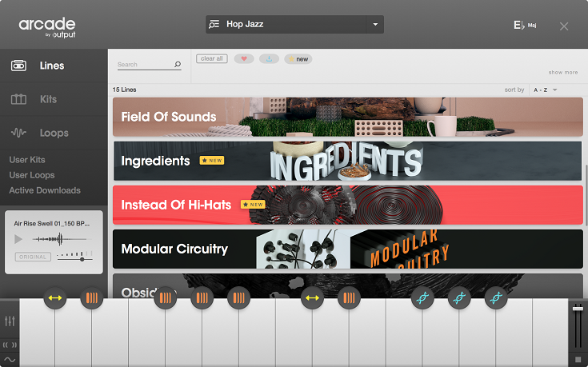Expand the Hop Jazz preset dropdown arrow
Viewport: 588px width, 367px height.
coord(375,24)
